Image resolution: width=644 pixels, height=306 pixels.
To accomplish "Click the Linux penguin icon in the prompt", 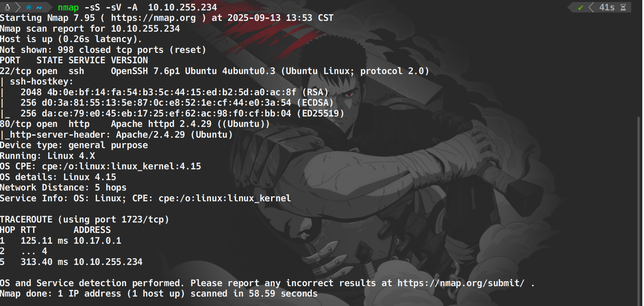I will coord(7,7).
